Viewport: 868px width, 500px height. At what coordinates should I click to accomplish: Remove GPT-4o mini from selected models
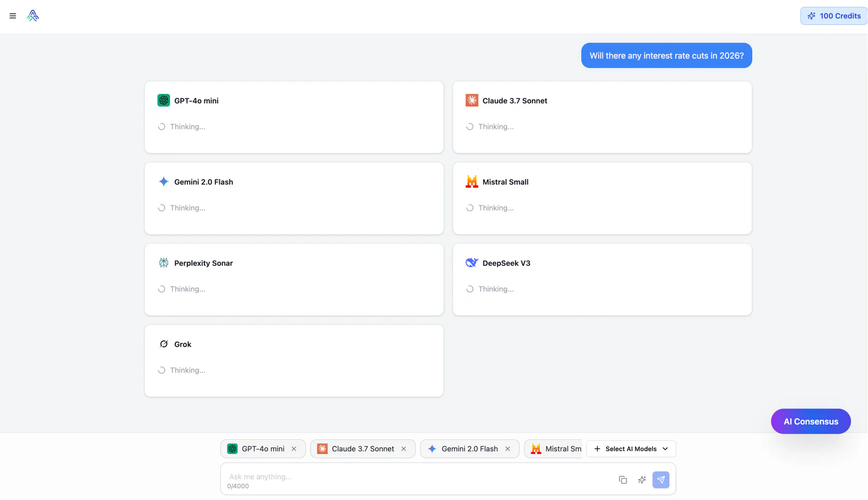[294, 449]
